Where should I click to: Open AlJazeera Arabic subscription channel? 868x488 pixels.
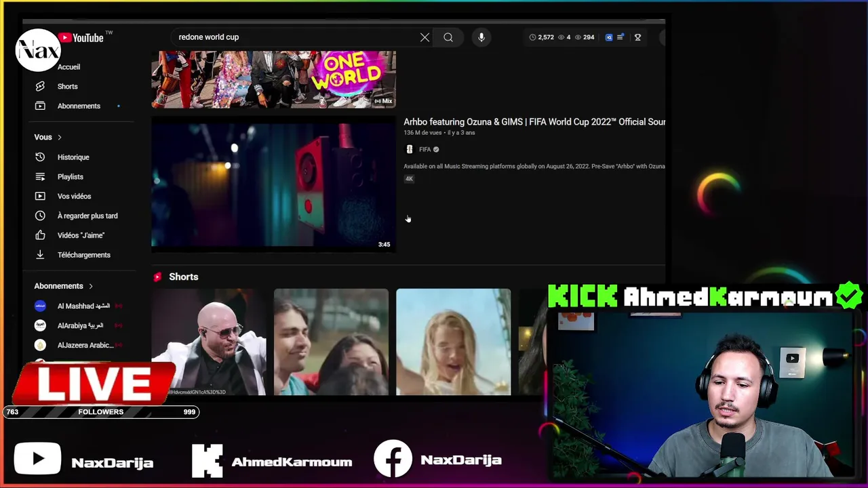pos(85,345)
